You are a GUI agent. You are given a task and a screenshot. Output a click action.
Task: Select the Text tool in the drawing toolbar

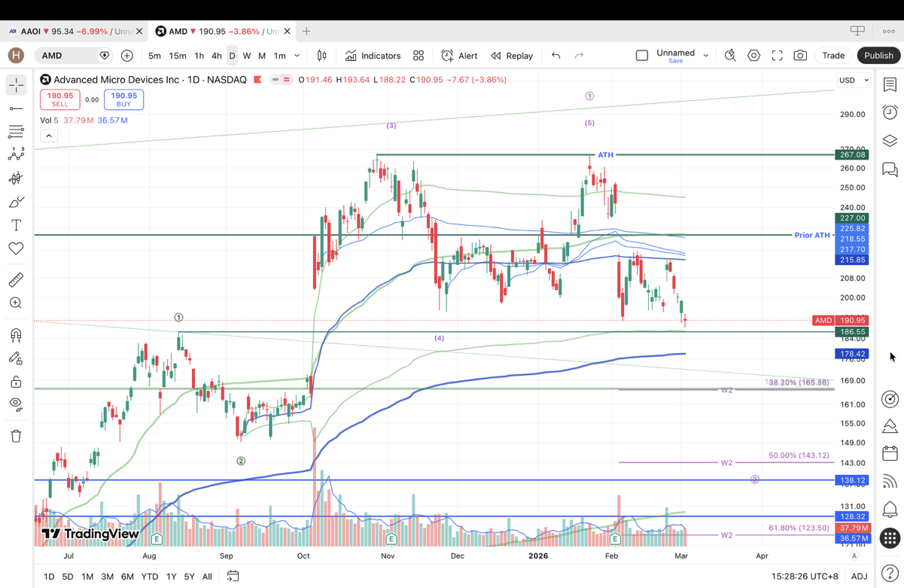[x=16, y=225]
